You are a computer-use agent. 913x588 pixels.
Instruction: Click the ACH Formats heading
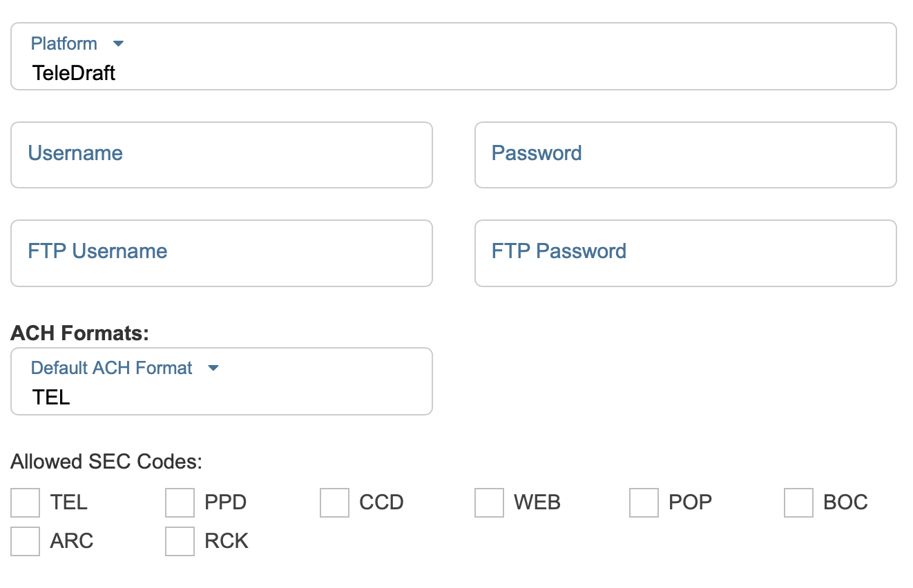click(80, 333)
